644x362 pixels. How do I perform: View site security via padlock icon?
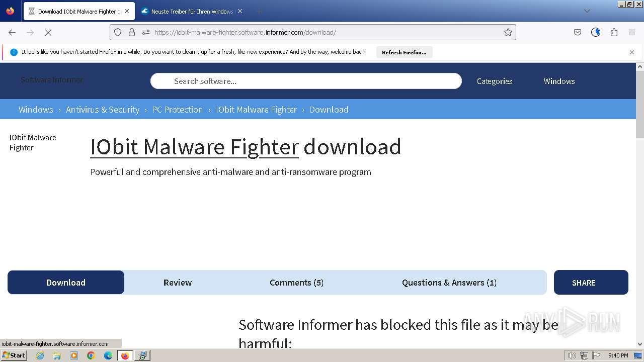132,32
